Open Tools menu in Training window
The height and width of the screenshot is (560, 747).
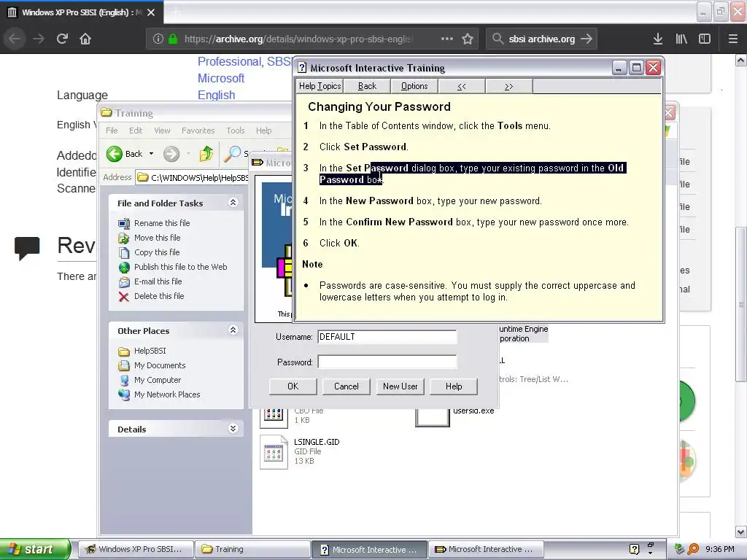pos(236,131)
